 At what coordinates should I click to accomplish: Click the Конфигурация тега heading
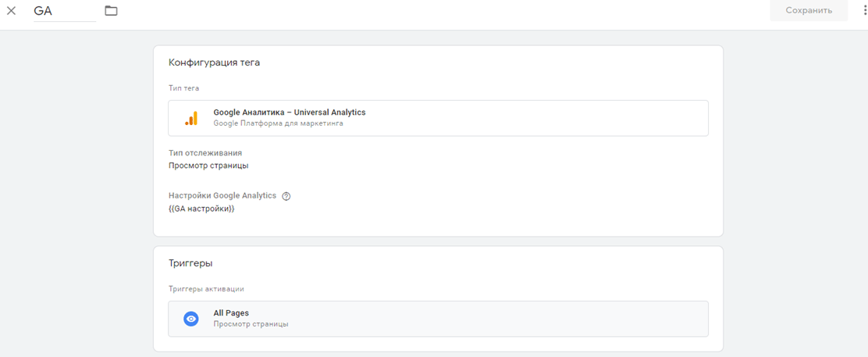(x=214, y=62)
